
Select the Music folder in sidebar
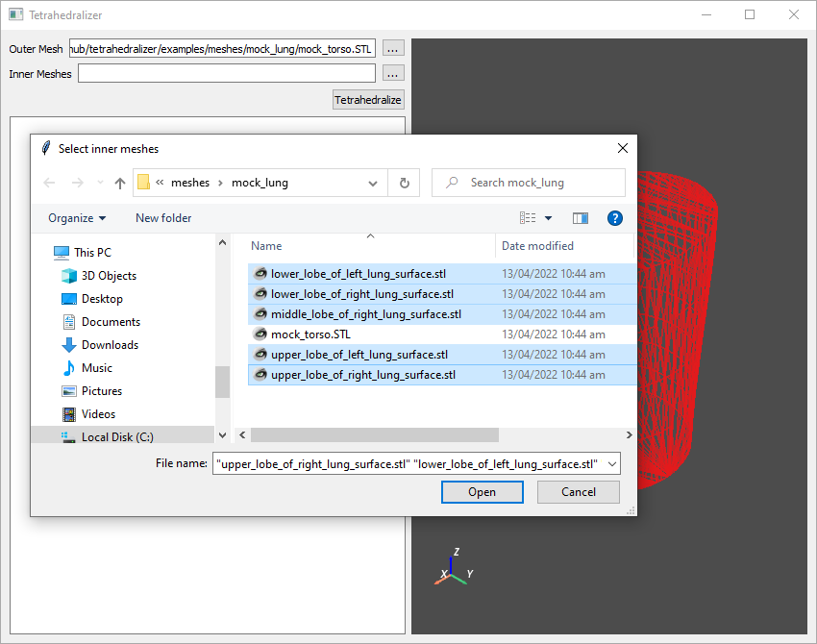[96, 368]
